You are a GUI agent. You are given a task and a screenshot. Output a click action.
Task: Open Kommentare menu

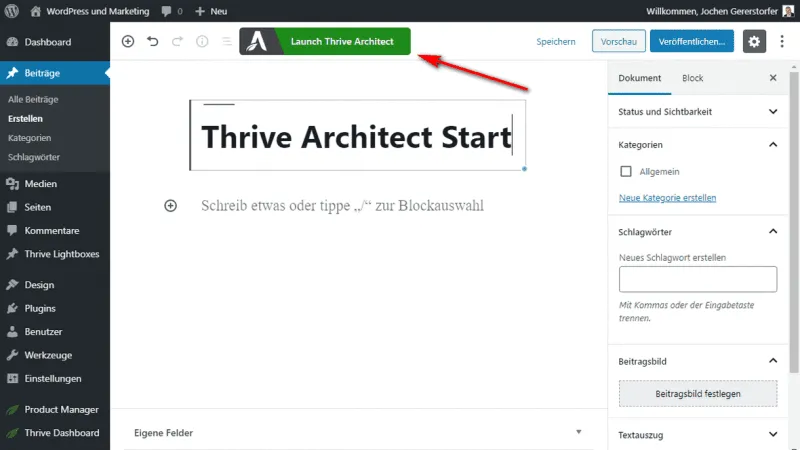tap(55, 231)
